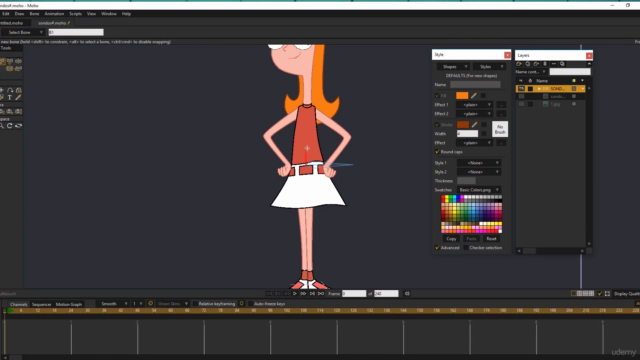640x360 pixels.
Task: Click the stroke color eyedropper icon
Action: (475, 124)
